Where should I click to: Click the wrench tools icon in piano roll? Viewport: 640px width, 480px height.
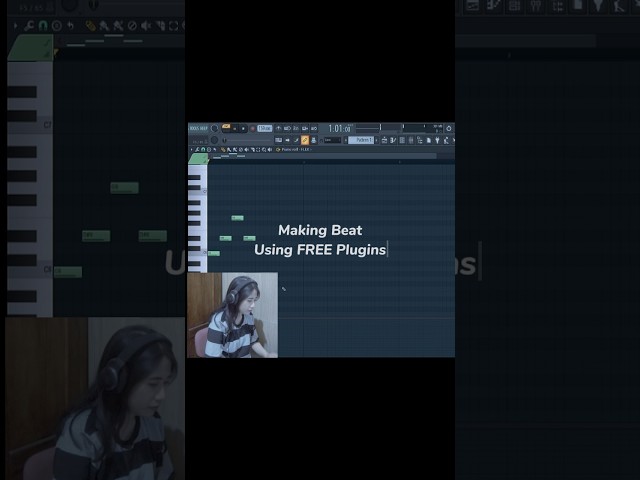tap(197, 149)
